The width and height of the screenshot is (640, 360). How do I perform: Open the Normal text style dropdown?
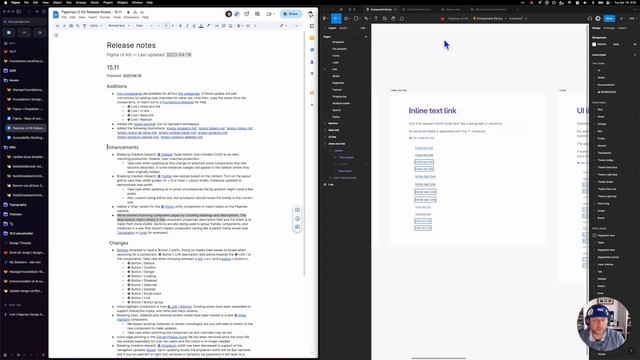pos(119,26)
